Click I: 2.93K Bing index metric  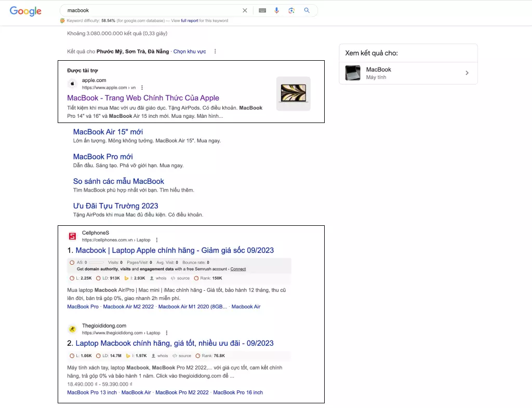135,278
